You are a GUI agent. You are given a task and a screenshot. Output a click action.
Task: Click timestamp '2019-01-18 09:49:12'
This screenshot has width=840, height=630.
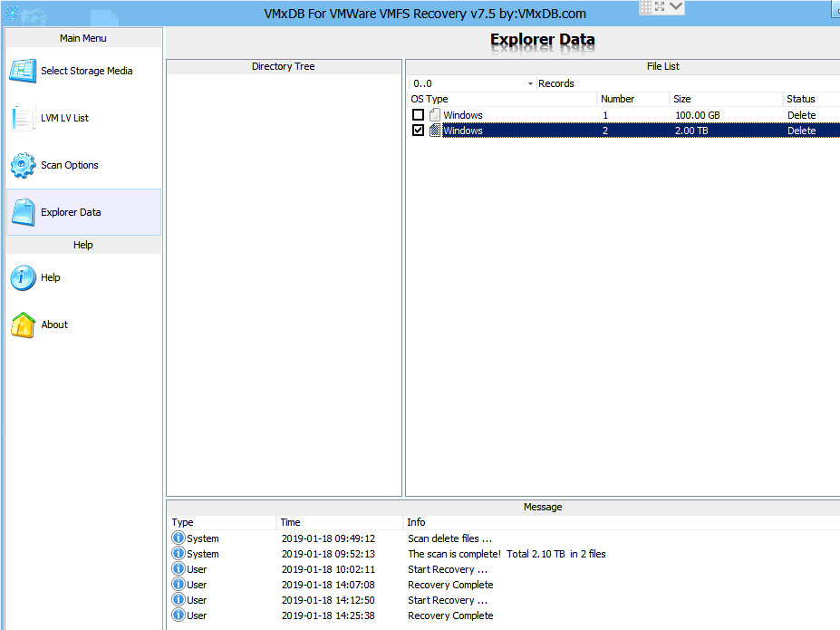click(328, 538)
